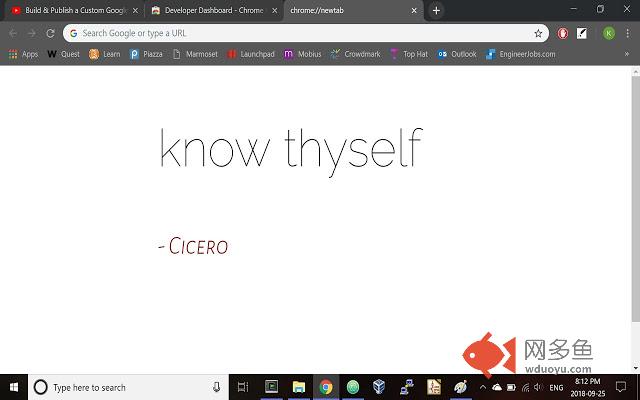Open the red extension icon in toolbar
The width and height of the screenshot is (640, 400).
click(562, 33)
